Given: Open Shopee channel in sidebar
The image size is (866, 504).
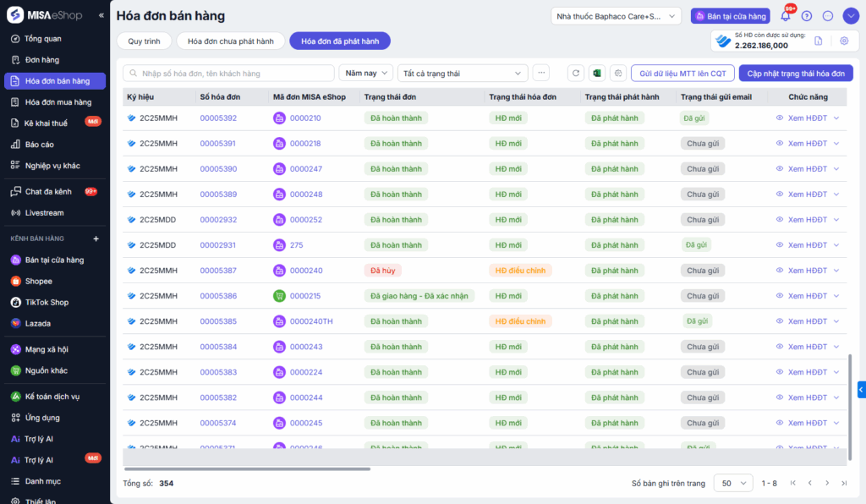Looking at the screenshot, I should 38,282.
